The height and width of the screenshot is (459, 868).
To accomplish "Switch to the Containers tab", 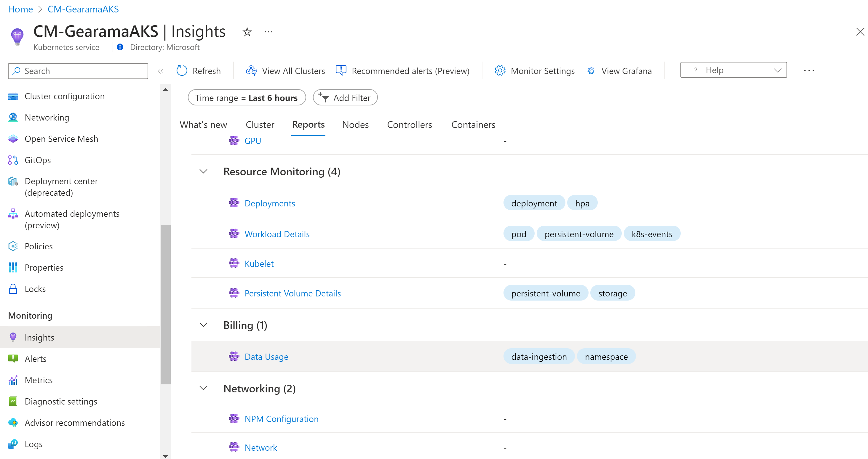I will coord(473,125).
